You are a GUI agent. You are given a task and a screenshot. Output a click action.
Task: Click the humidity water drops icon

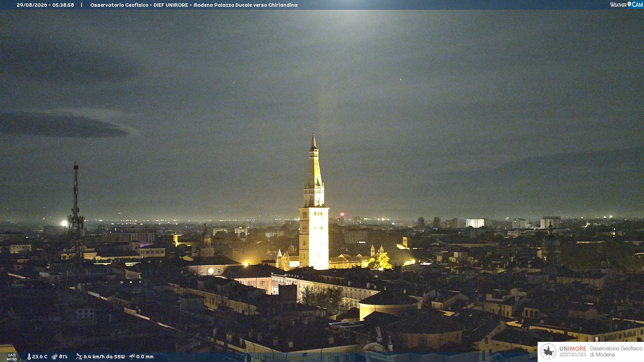[x=54, y=357]
